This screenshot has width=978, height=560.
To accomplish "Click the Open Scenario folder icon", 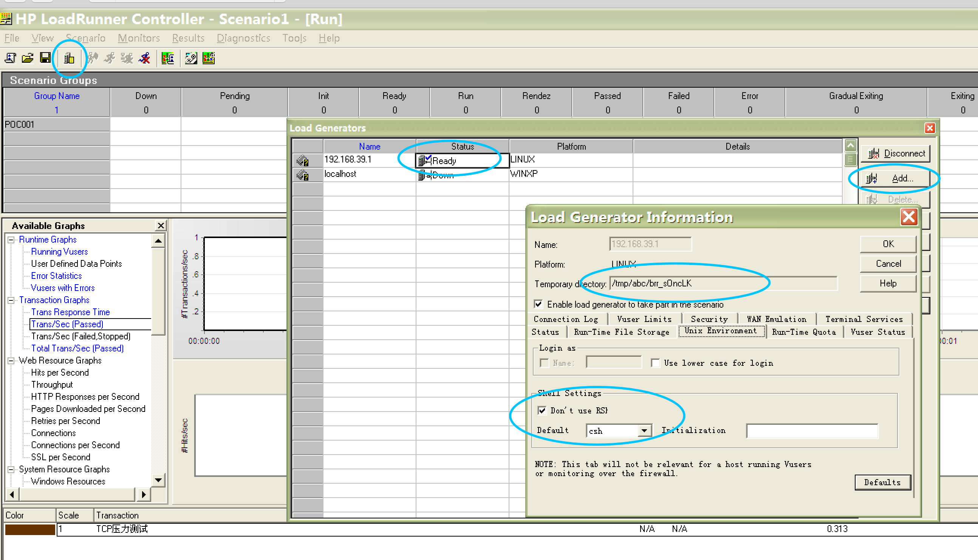I will (28, 58).
